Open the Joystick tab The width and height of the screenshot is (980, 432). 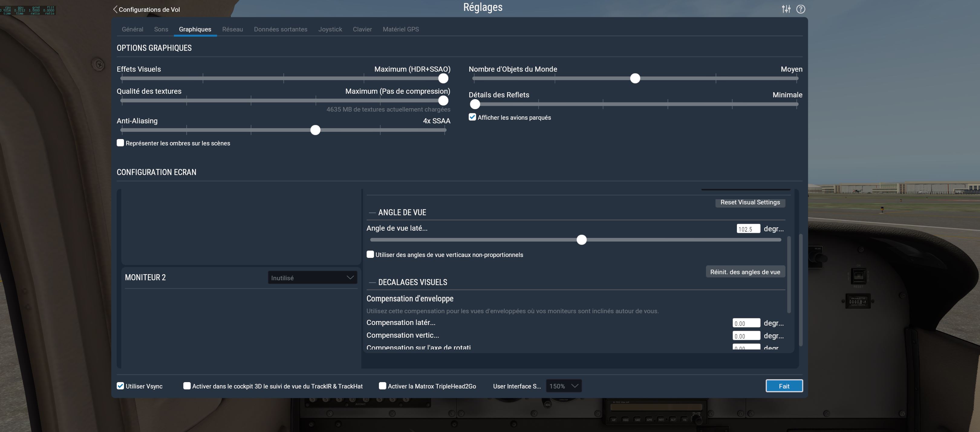330,29
